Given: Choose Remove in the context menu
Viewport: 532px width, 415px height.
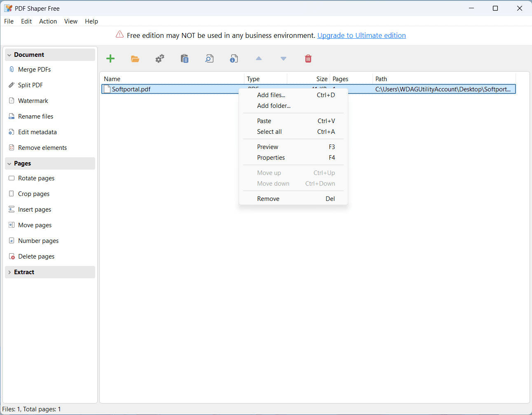Looking at the screenshot, I should click(x=293, y=199).
